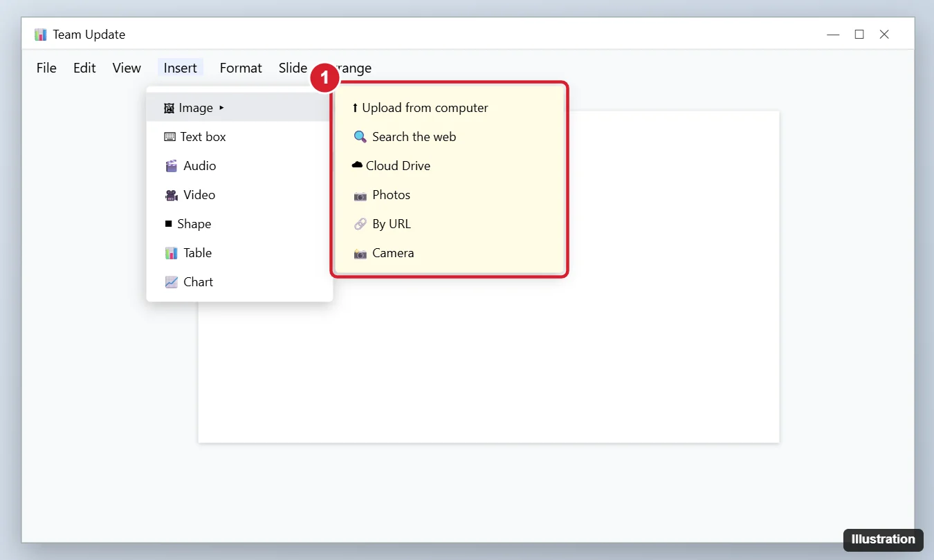Screen dimensions: 934x560
Task: Select Search the web option
Action: [x=450, y=137]
